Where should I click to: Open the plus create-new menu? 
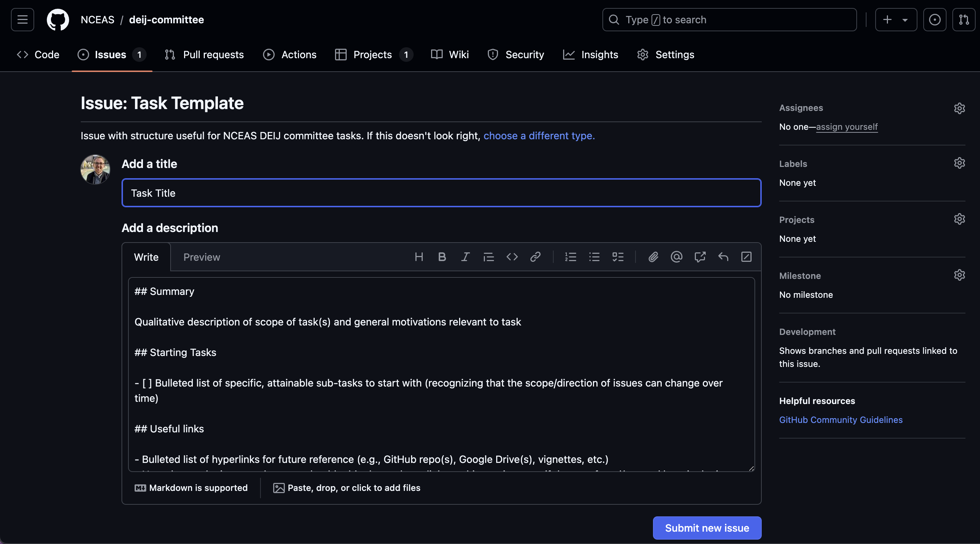click(896, 19)
